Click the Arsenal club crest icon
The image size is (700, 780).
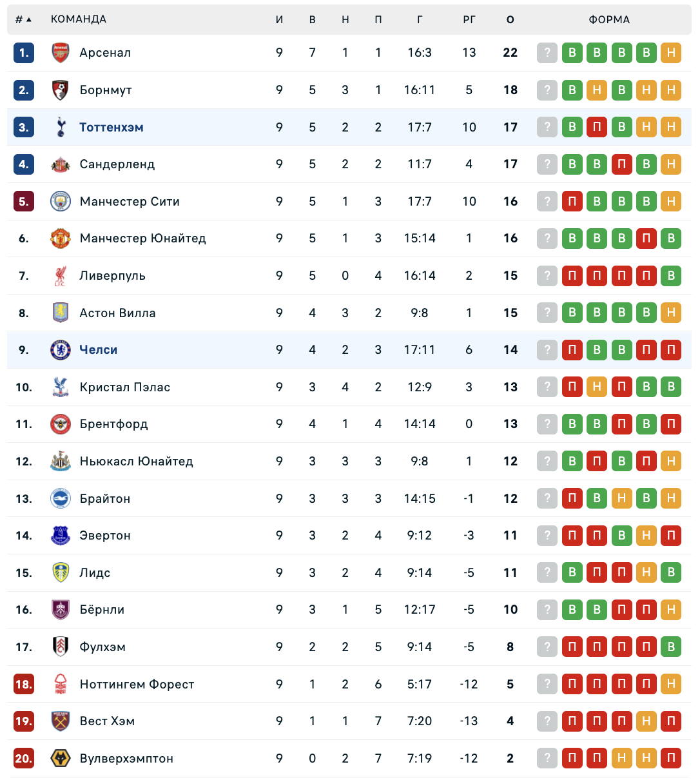point(61,53)
